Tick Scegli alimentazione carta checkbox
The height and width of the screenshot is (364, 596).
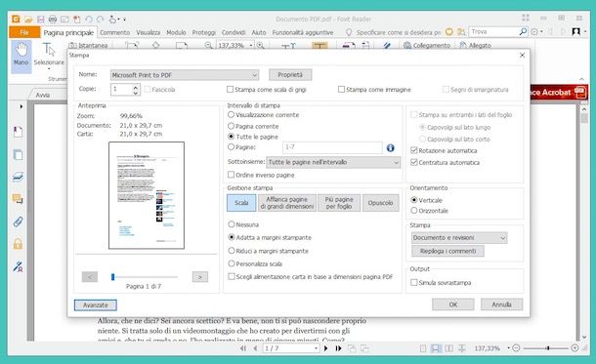pyautogui.click(x=232, y=276)
